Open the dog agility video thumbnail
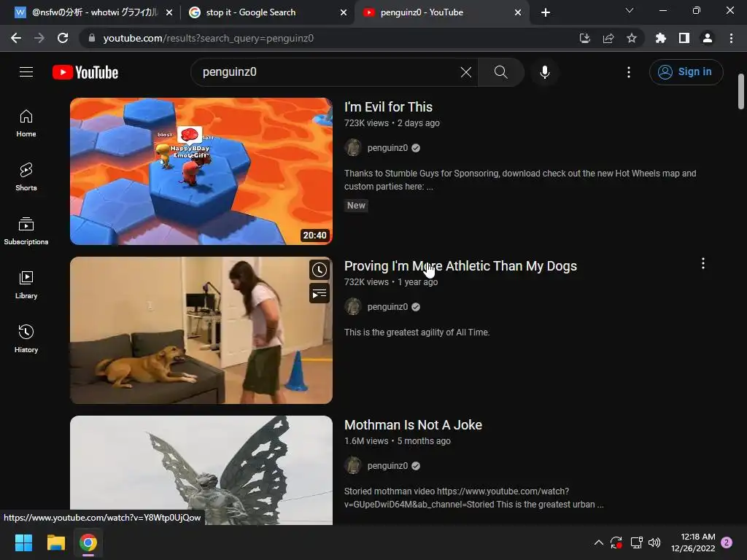The image size is (747, 560). click(x=201, y=330)
